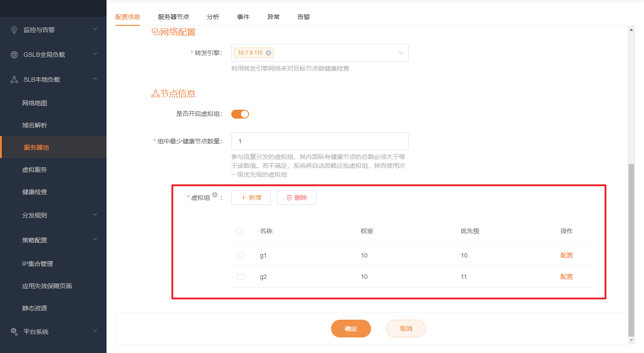Expand the 策略配置 submenu chevron
This screenshot has width=644, height=353.
click(95, 240)
